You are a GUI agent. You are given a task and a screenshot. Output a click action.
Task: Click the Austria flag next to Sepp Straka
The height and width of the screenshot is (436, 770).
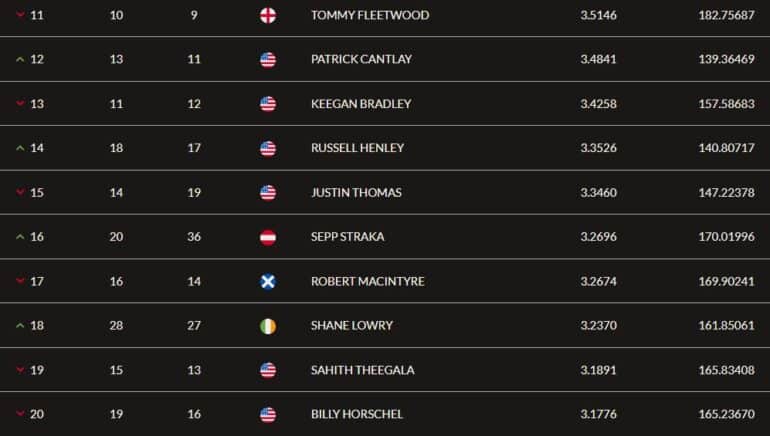coord(268,237)
